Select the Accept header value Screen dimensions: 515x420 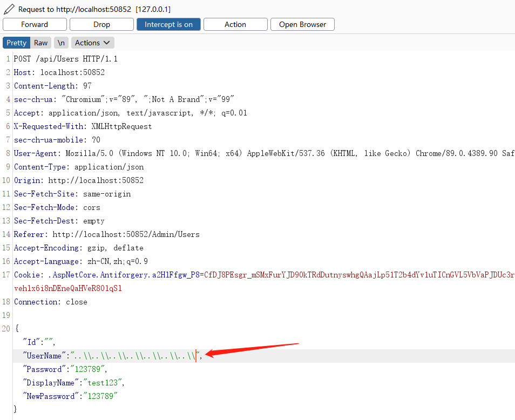point(148,113)
